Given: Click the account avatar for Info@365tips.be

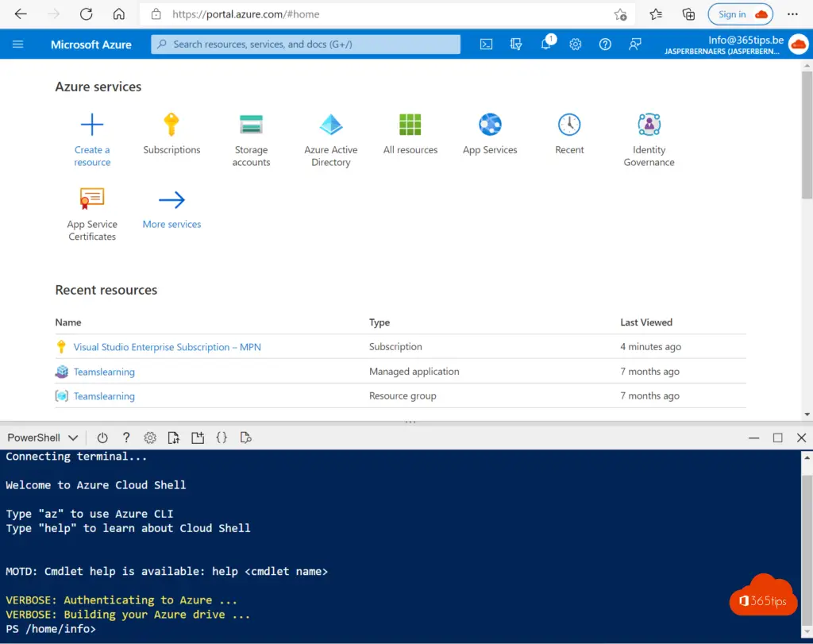Looking at the screenshot, I should point(798,44).
